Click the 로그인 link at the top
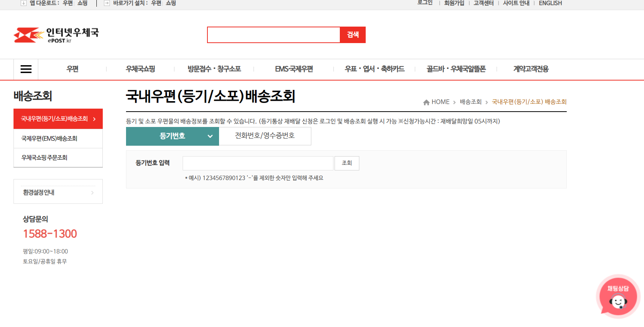The image size is (644, 327). click(425, 3)
